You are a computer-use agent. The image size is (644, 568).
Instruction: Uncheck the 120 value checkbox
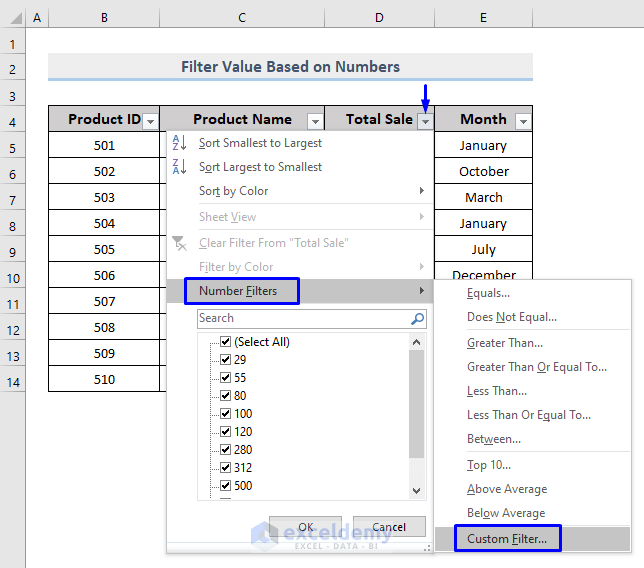click(x=225, y=431)
